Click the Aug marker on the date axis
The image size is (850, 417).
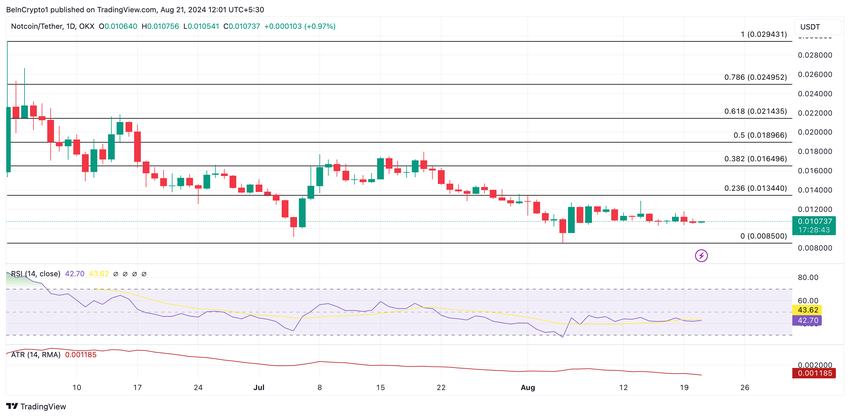point(526,388)
